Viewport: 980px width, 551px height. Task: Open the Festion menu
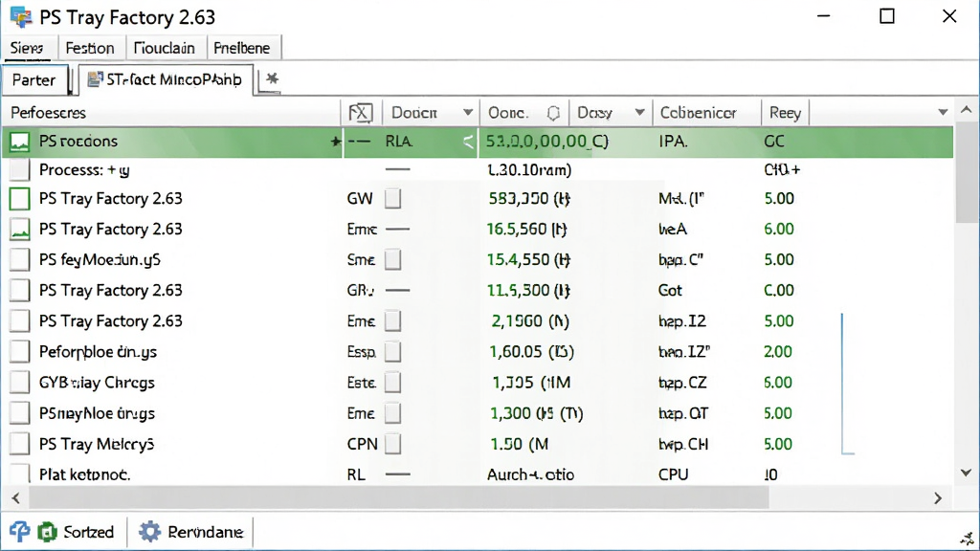[90, 48]
